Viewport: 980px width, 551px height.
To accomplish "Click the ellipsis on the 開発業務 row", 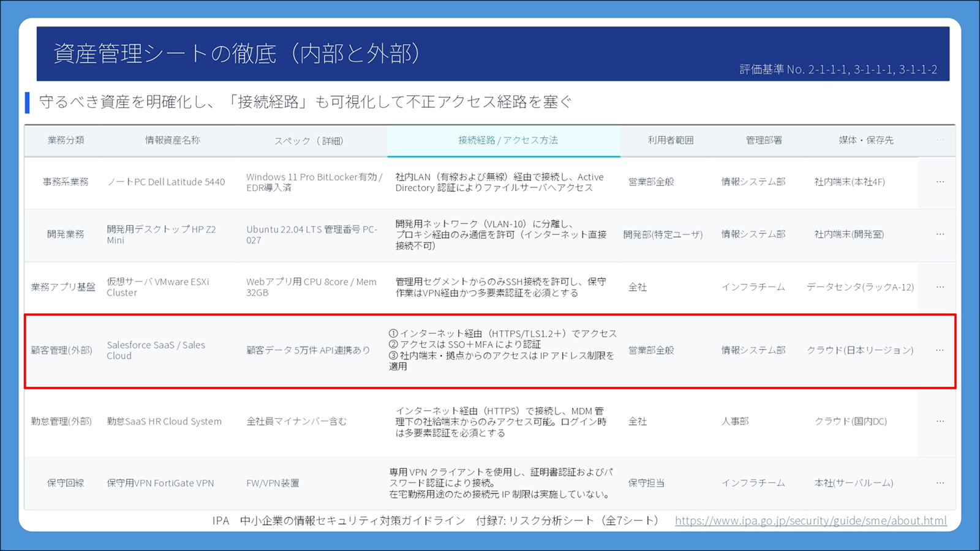I will tap(940, 234).
